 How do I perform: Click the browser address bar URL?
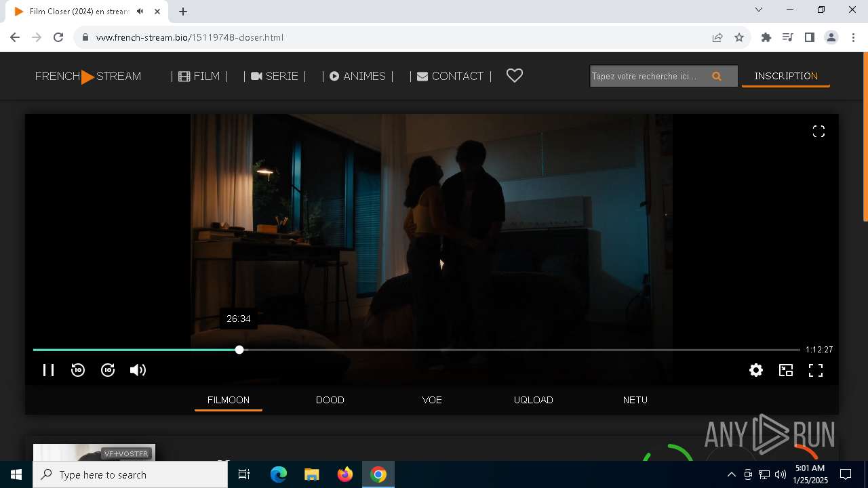tap(190, 37)
